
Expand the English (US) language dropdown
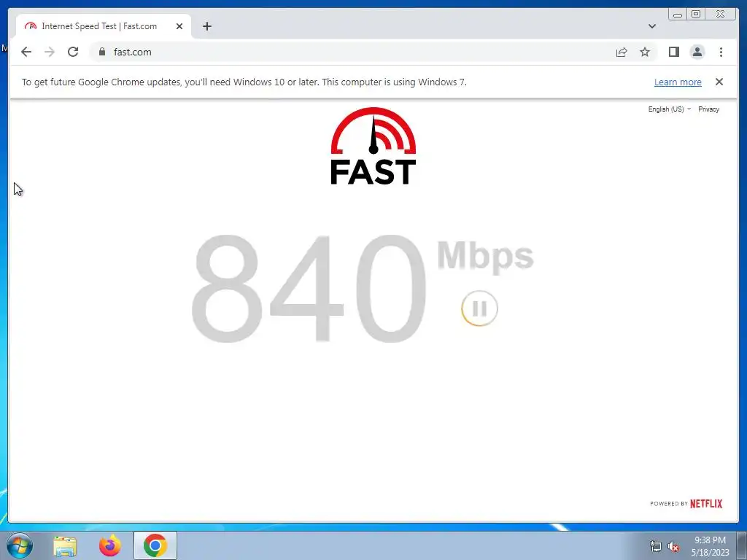point(669,109)
